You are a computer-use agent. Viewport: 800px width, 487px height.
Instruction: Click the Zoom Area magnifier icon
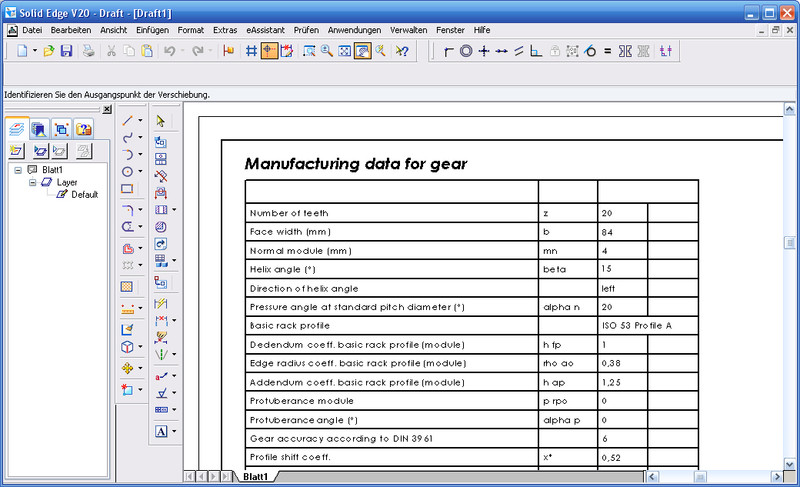(x=310, y=51)
